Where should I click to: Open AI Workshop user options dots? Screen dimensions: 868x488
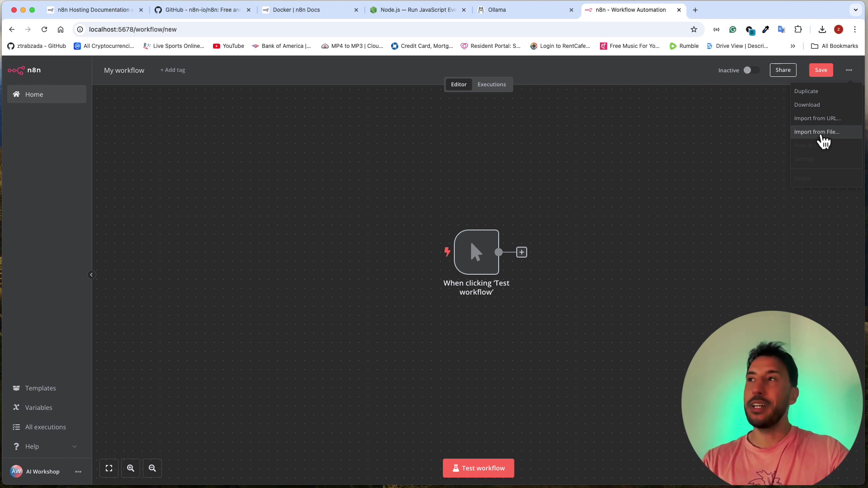coord(78,472)
